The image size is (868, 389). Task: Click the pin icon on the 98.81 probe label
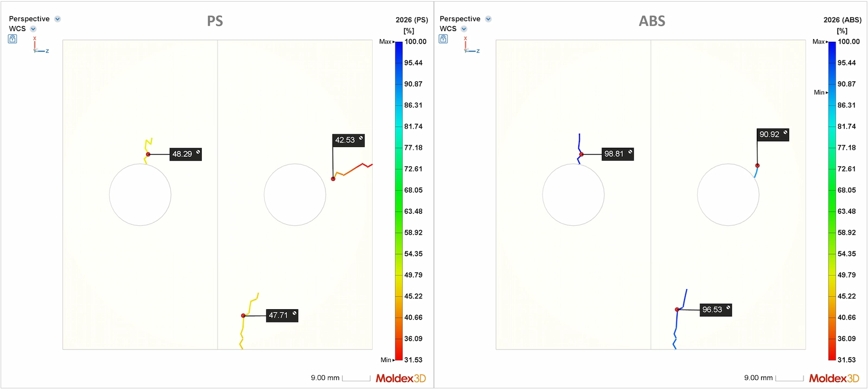coord(630,152)
